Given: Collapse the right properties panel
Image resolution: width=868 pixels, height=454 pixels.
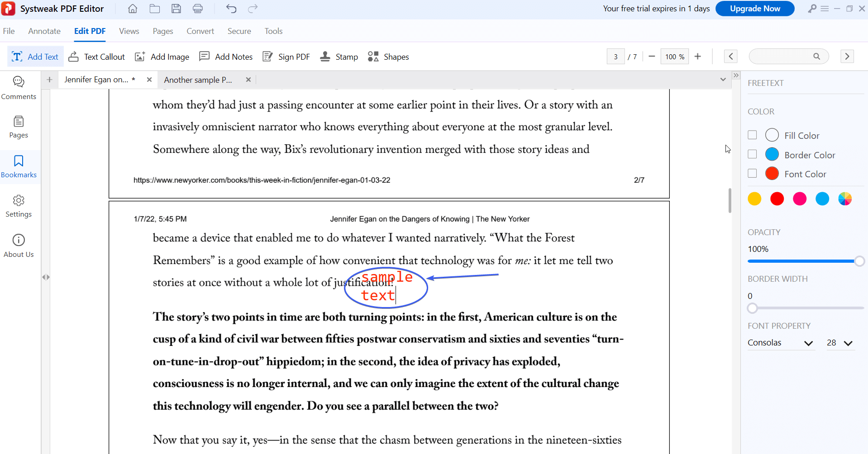Looking at the screenshot, I should pos(736,76).
